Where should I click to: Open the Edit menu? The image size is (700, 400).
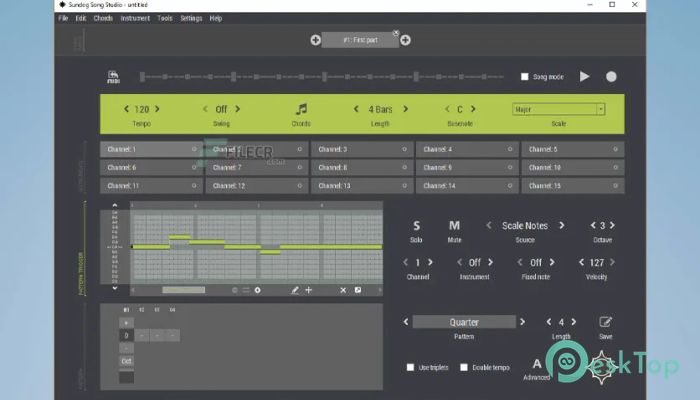tap(81, 18)
